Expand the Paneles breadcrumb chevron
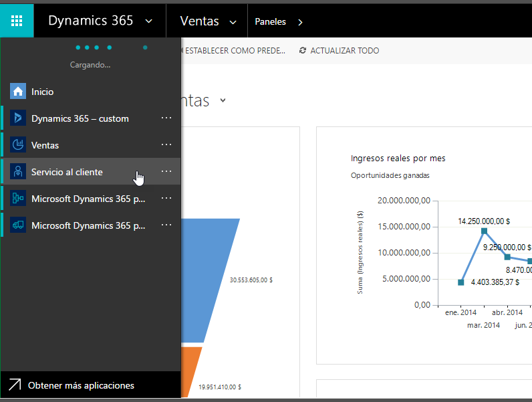Viewport: 532px width, 402px height. point(300,22)
